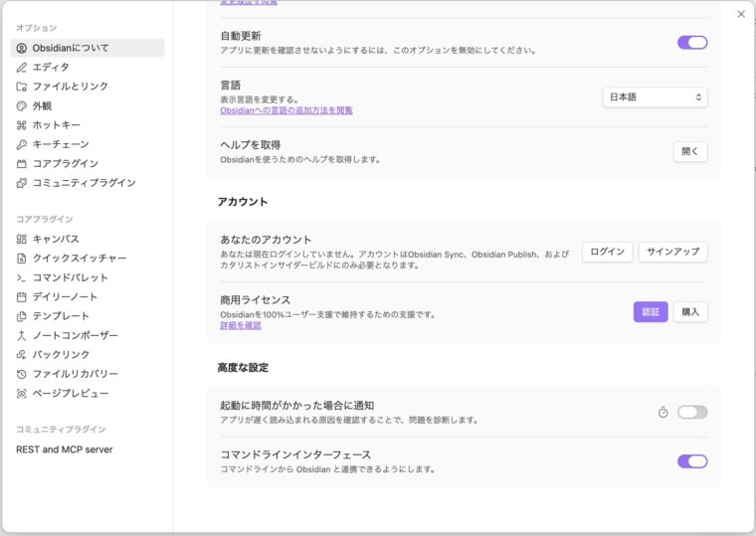Close the settings dialog with X

(741, 14)
